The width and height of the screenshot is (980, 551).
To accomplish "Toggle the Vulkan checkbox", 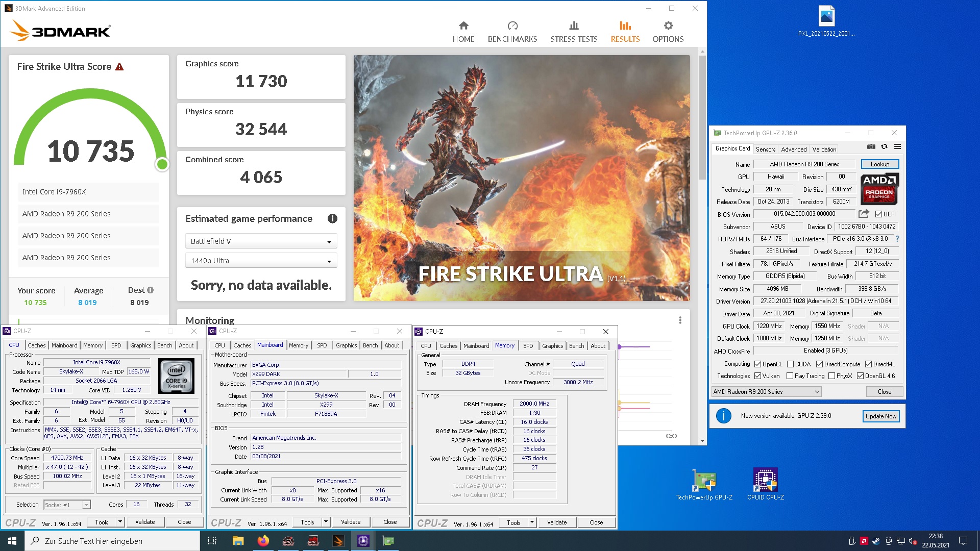I will tap(757, 376).
